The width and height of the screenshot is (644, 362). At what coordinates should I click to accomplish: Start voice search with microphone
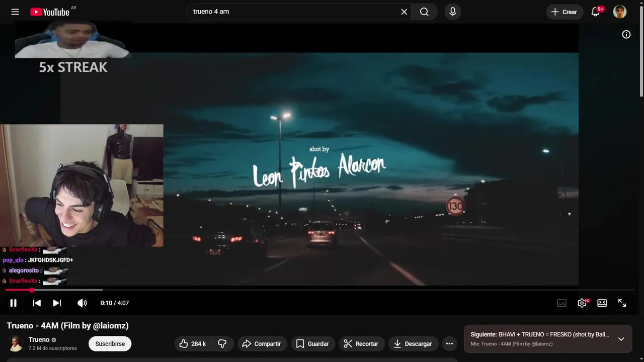[453, 12]
